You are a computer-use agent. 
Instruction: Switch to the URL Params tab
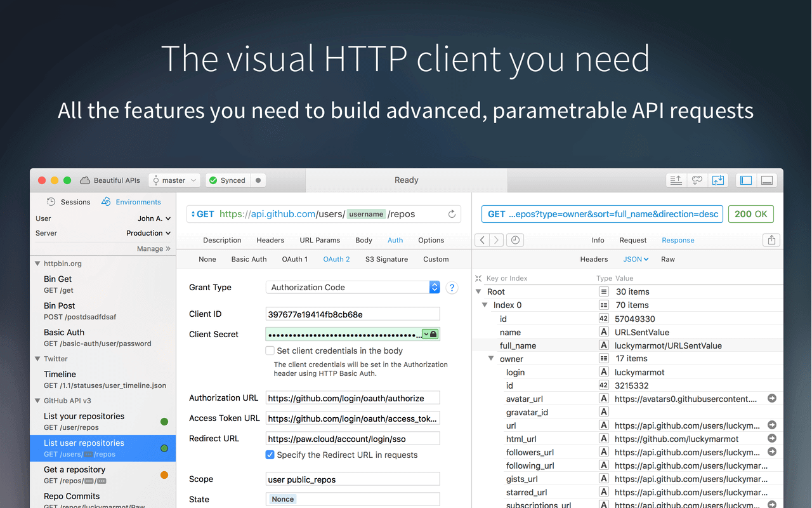[x=320, y=240]
